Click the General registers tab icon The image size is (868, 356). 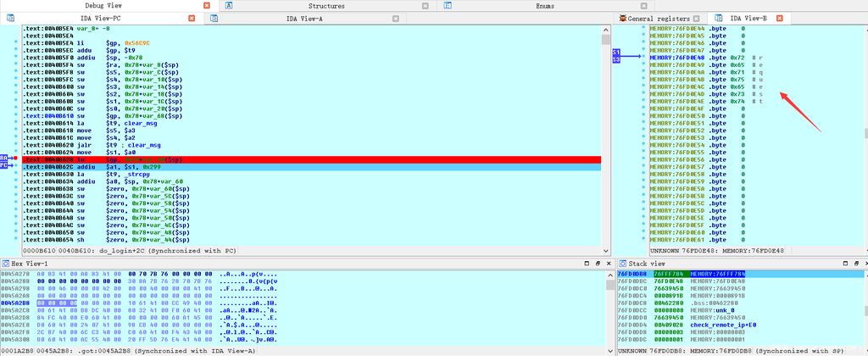tap(623, 18)
